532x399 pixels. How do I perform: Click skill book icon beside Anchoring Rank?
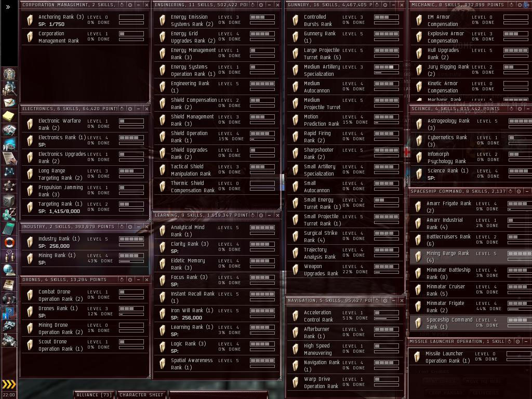tap(30, 20)
